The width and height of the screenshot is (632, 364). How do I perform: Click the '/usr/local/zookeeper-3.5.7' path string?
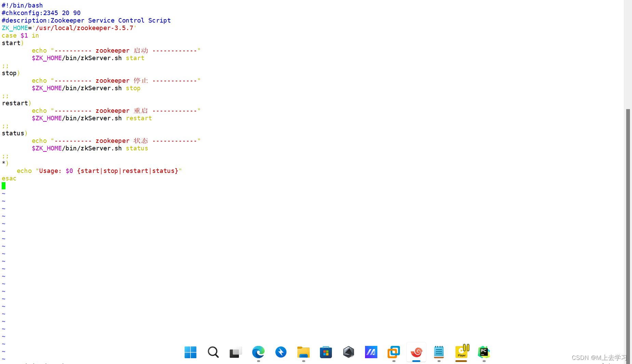(84, 28)
